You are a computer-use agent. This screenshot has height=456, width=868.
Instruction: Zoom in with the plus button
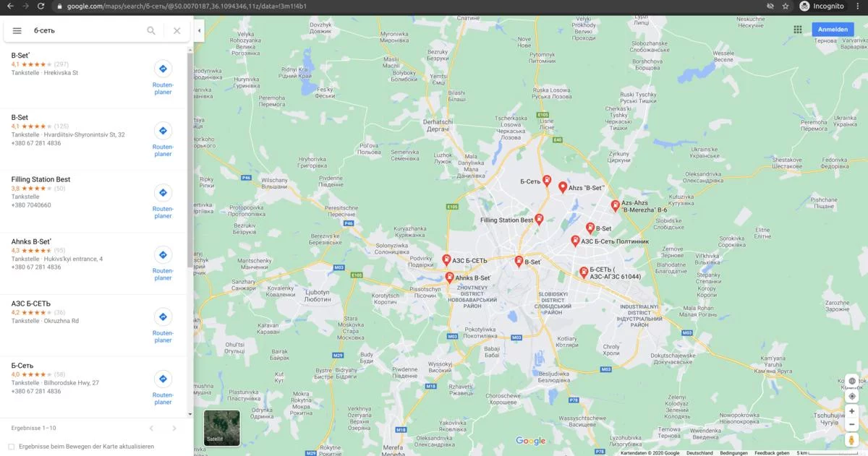[x=851, y=411]
